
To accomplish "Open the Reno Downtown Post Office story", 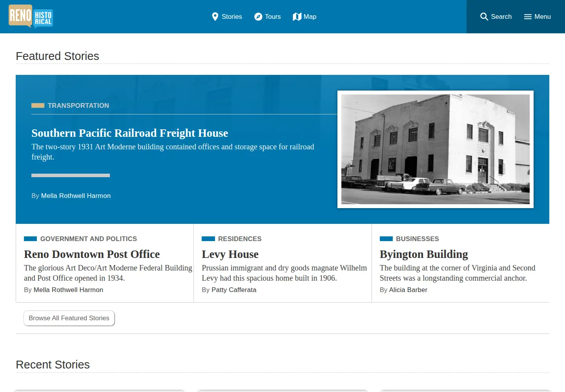I will coord(92,254).
